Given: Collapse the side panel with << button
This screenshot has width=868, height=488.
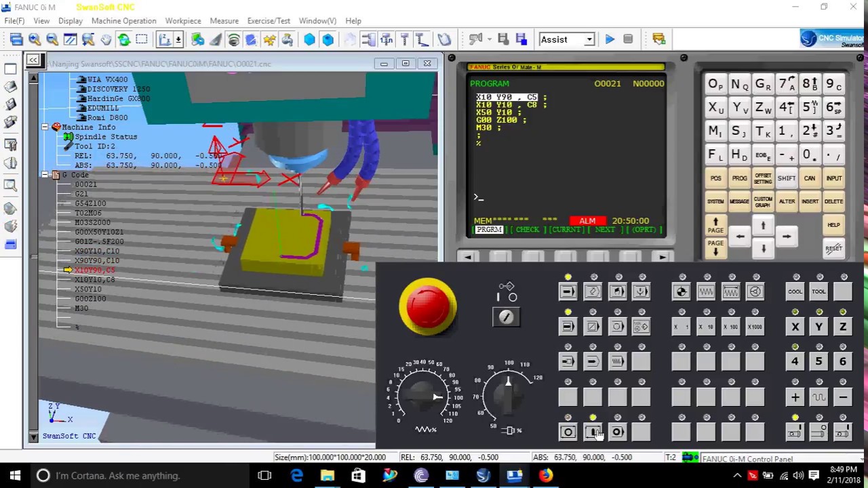Looking at the screenshot, I should point(33,60).
